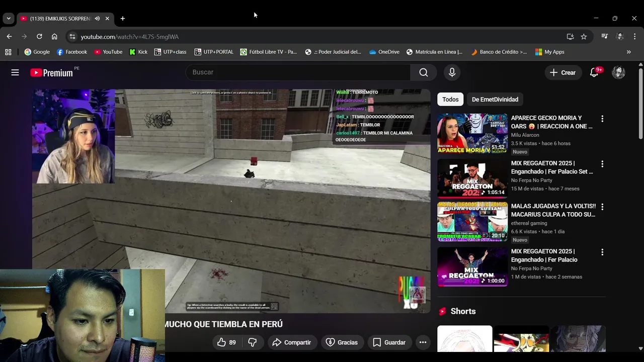Go to YouTube Premium home logo

(51, 72)
